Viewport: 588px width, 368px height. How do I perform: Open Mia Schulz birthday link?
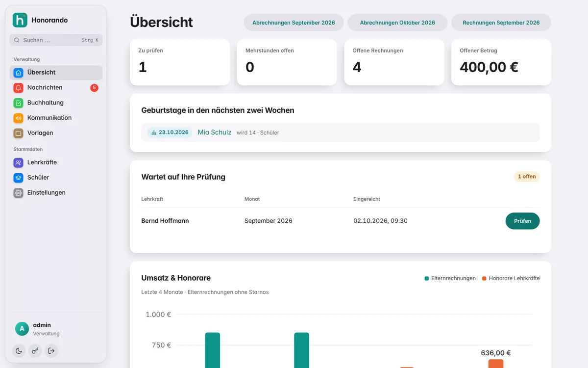215,132
